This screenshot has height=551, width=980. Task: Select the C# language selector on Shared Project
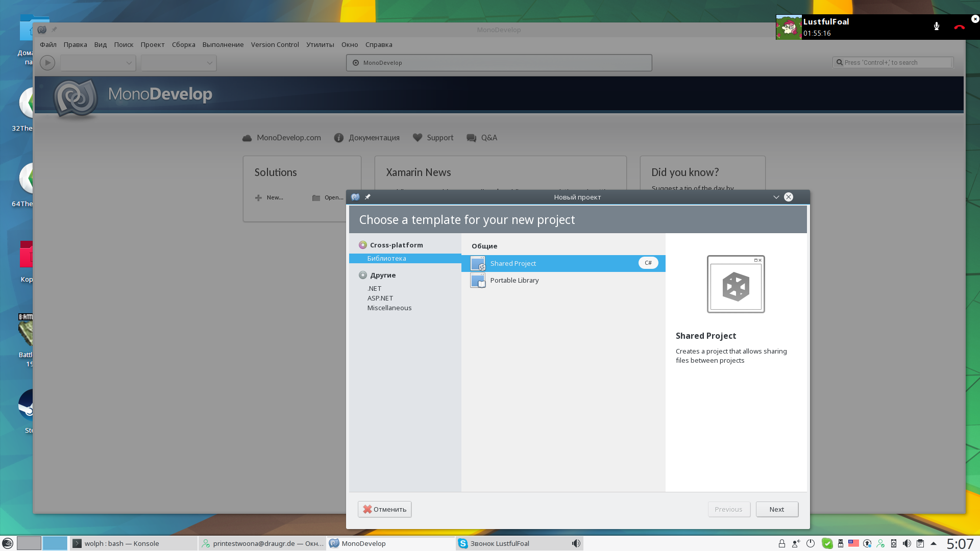[648, 263]
